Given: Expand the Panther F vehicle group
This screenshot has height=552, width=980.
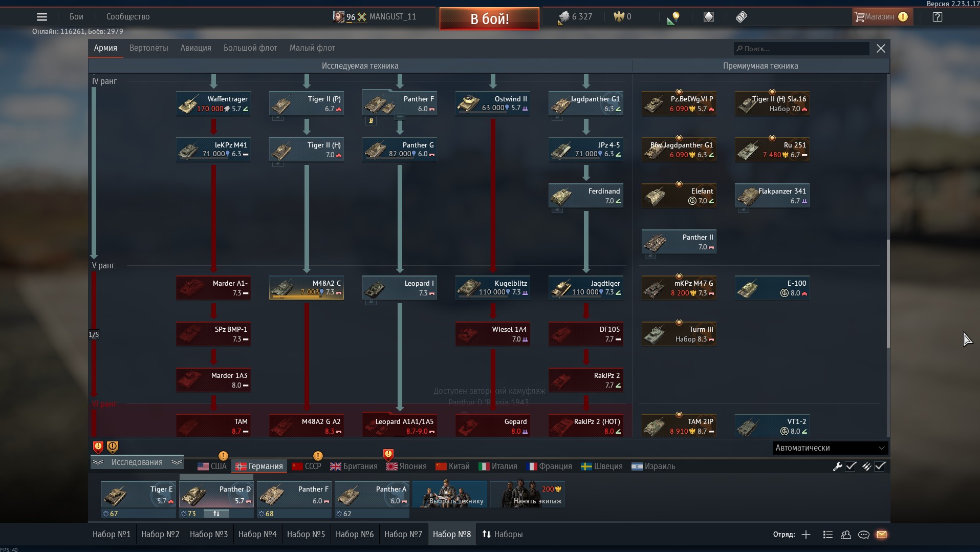Looking at the screenshot, I should [x=400, y=117].
